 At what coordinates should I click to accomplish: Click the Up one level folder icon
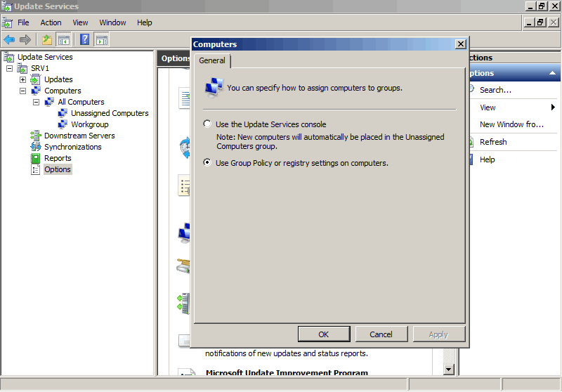[47, 39]
